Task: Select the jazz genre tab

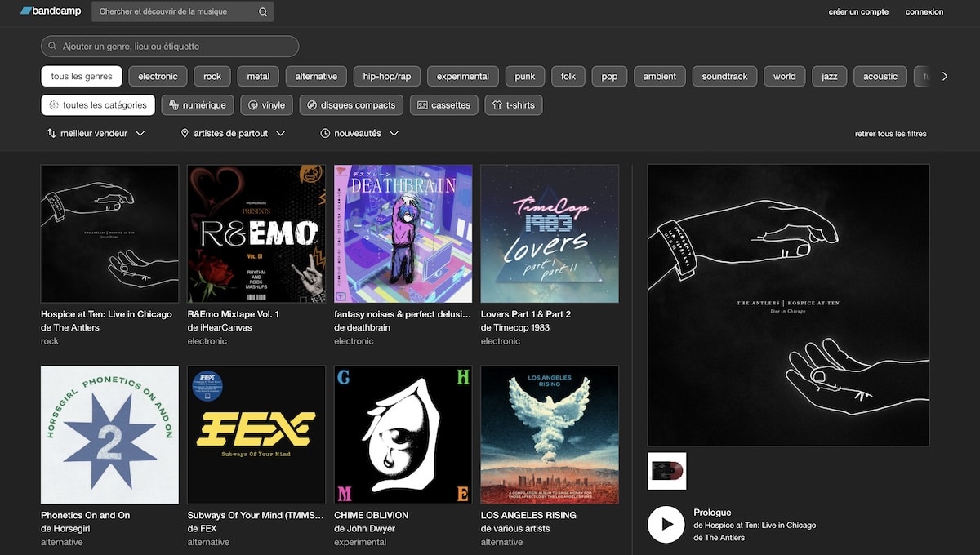Action: (x=830, y=77)
